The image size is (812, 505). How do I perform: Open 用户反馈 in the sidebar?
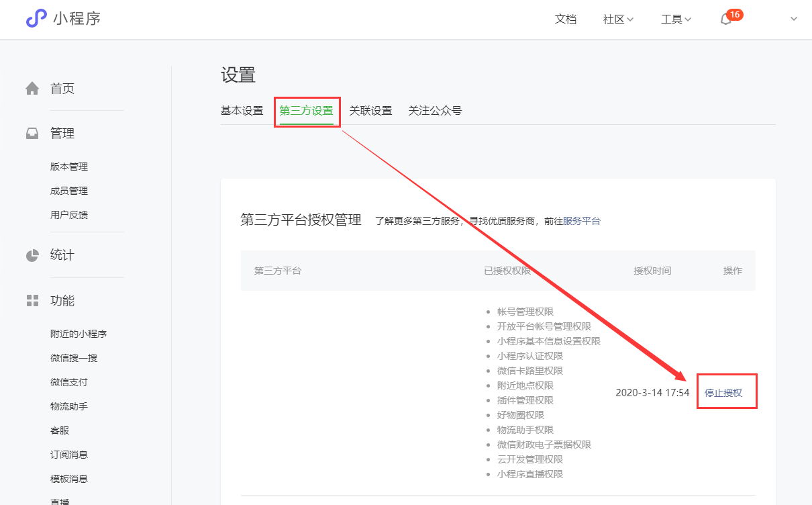tap(69, 215)
